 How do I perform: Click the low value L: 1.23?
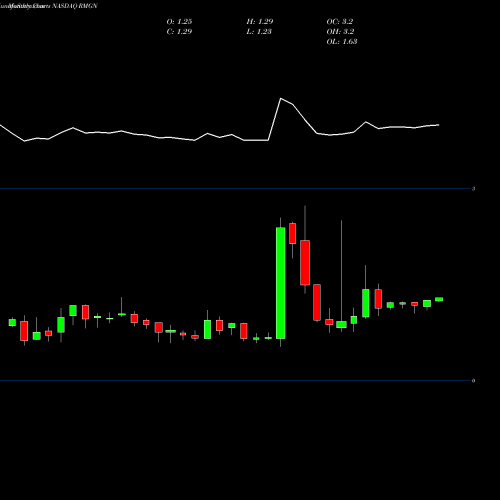pyautogui.click(x=259, y=32)
